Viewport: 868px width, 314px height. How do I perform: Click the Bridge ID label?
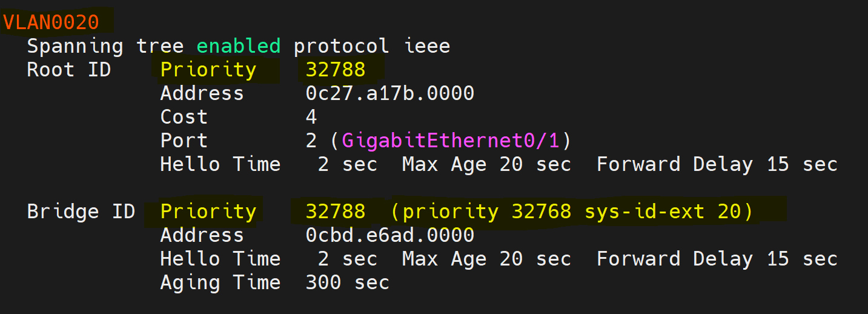point(81,212)
